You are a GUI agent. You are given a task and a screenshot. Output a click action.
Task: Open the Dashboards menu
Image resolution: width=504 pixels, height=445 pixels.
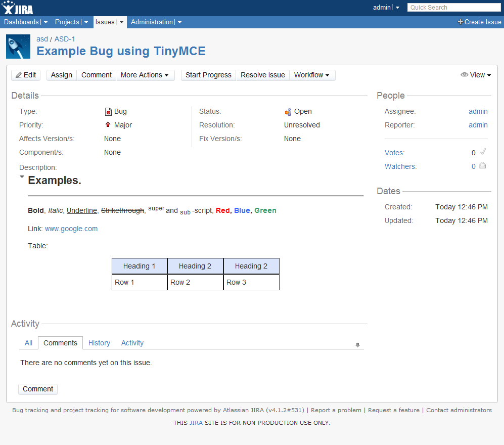pos(26,22)
